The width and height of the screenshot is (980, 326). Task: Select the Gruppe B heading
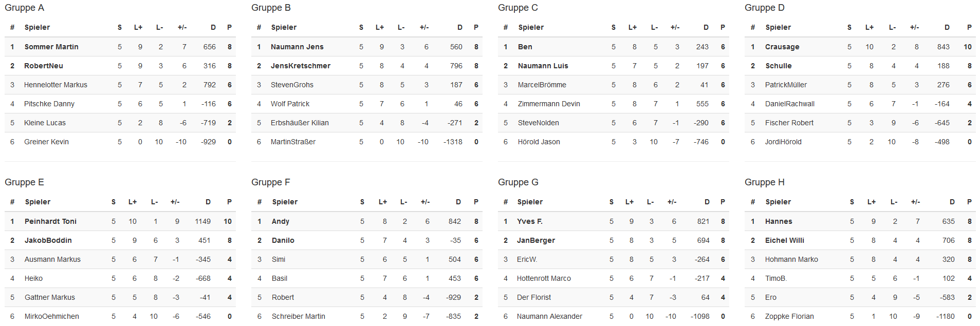271,8
